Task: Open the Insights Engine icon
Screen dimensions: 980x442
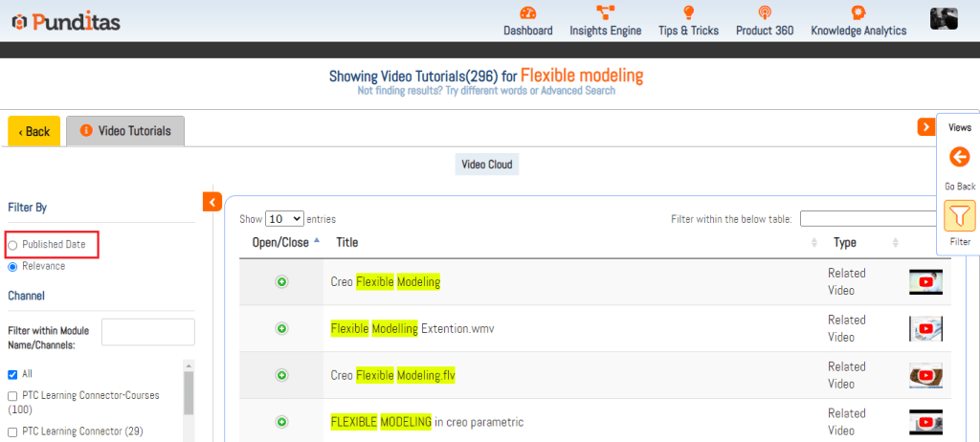Action: pyautogui.click(x=605, y=13)
